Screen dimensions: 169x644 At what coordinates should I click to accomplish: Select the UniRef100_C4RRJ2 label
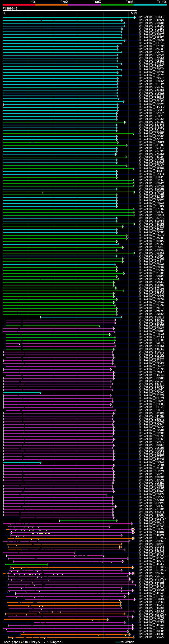[x=152, y=561]
